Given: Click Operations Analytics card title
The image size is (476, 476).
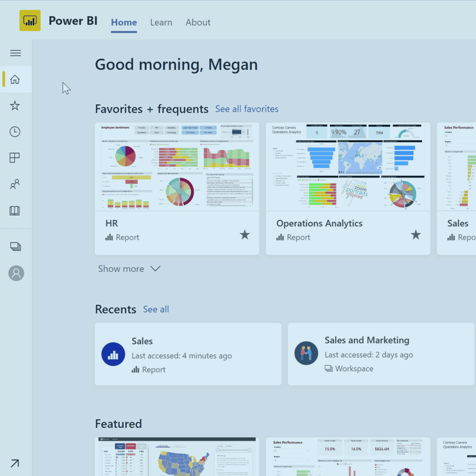Looking at the screenshot, I should pos(319,223).
